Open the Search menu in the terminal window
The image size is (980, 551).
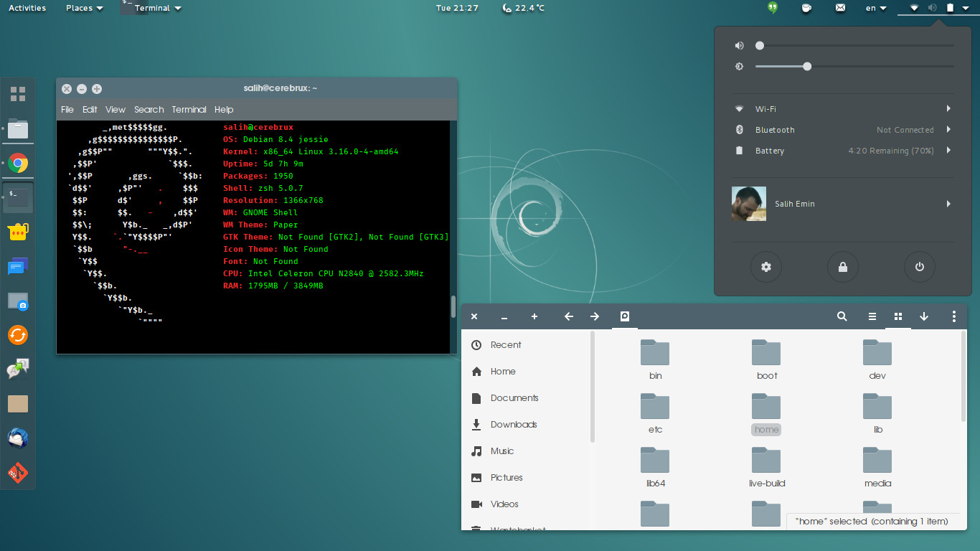click(149, 109)
